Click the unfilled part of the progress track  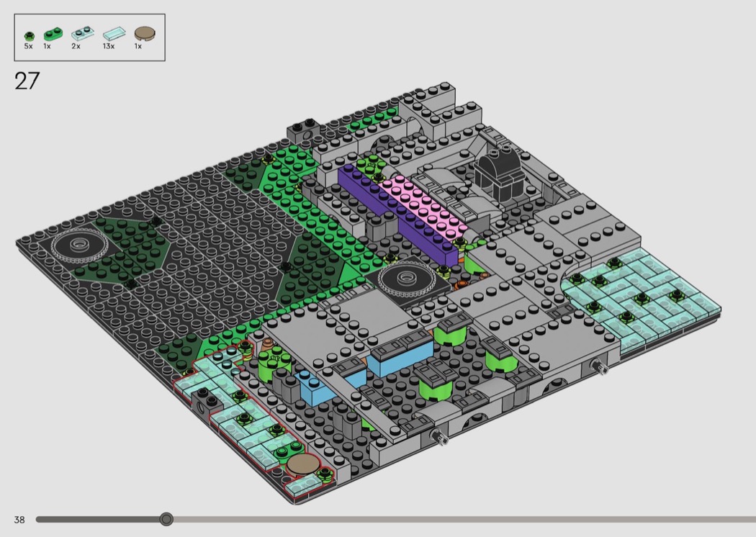pos(461,519)
